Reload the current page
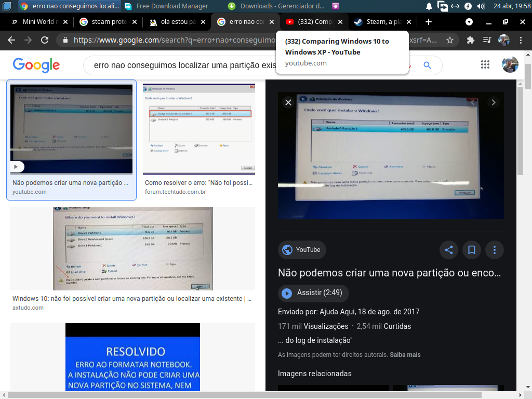Viewport: 532px width, 399px height. 45,40
